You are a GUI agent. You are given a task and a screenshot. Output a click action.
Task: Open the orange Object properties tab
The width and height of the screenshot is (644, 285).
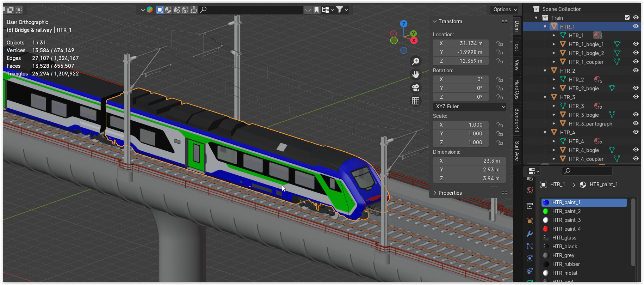click(530, 221)
